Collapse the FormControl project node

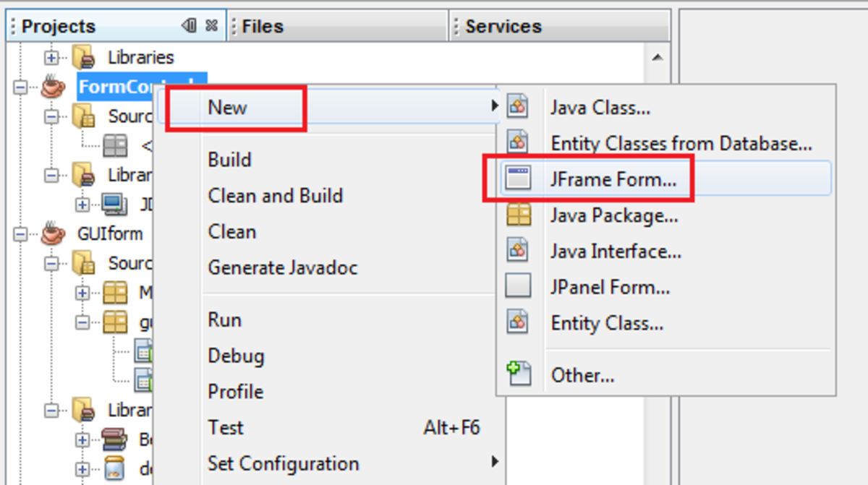20,87
